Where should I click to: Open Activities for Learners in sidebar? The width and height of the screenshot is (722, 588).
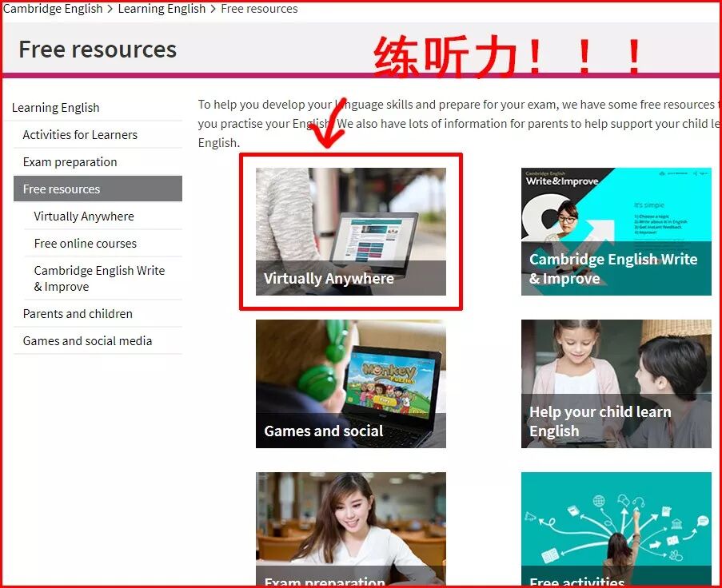click(x=80, y=135)
